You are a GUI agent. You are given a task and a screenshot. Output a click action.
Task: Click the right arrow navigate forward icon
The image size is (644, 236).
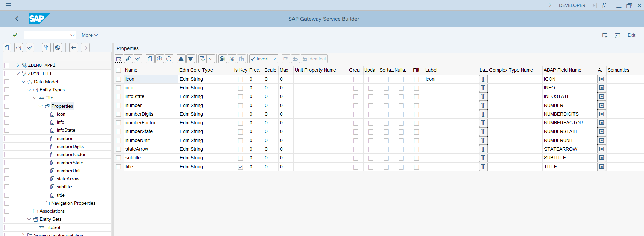(x=85, y=48)
